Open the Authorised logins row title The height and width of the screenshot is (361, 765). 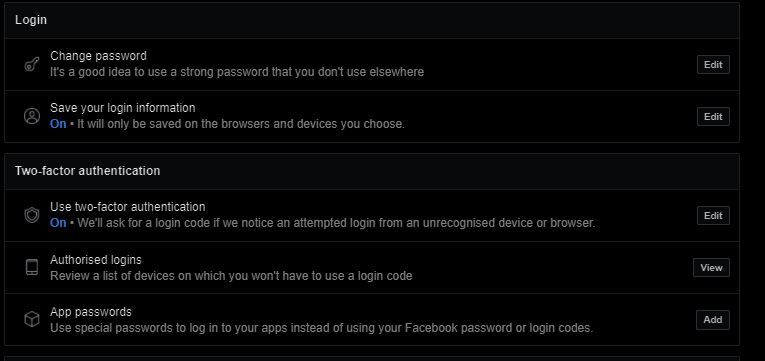click(x=96, y=260)
